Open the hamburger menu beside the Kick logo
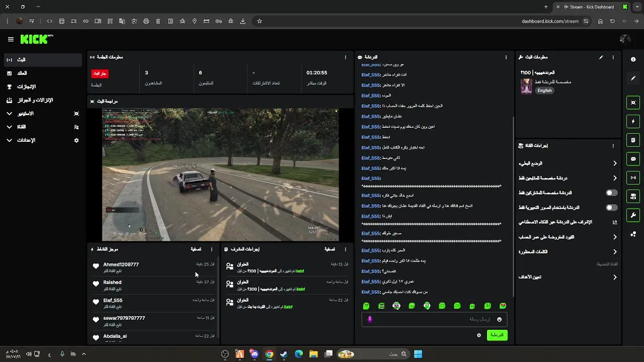 pos(11,39)
